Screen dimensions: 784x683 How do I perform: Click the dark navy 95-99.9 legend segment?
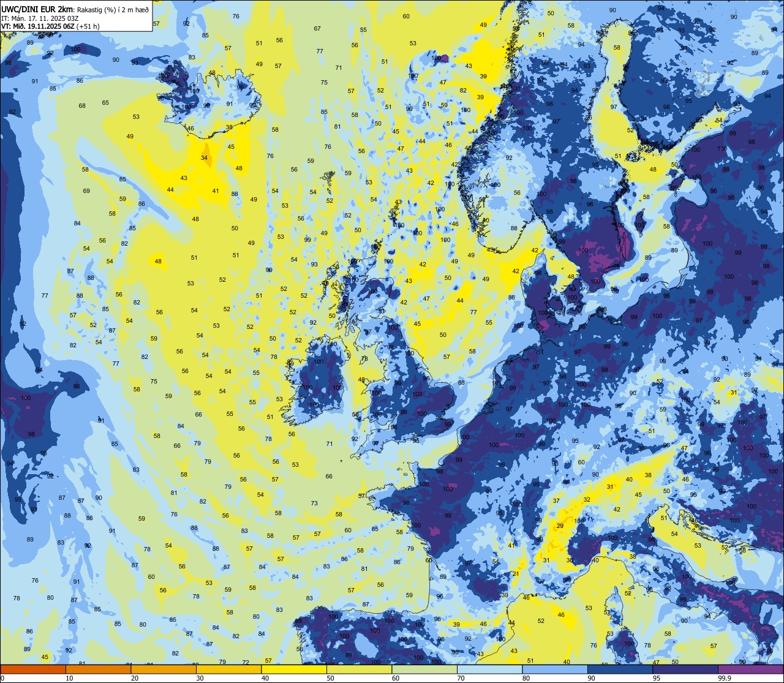[x=685, y=669]
